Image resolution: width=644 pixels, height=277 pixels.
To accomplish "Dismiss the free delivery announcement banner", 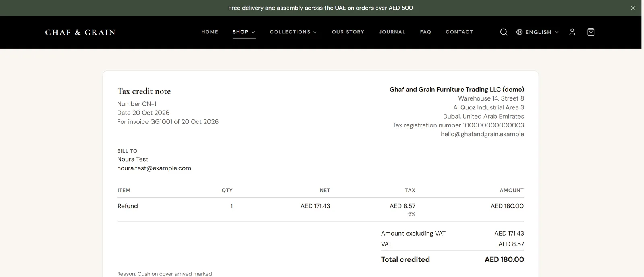I will [633, 8].
